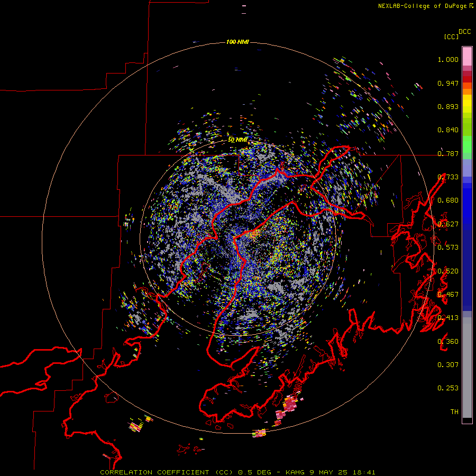
Task: Select the 0.893 legend value
Action: (448, 106)
